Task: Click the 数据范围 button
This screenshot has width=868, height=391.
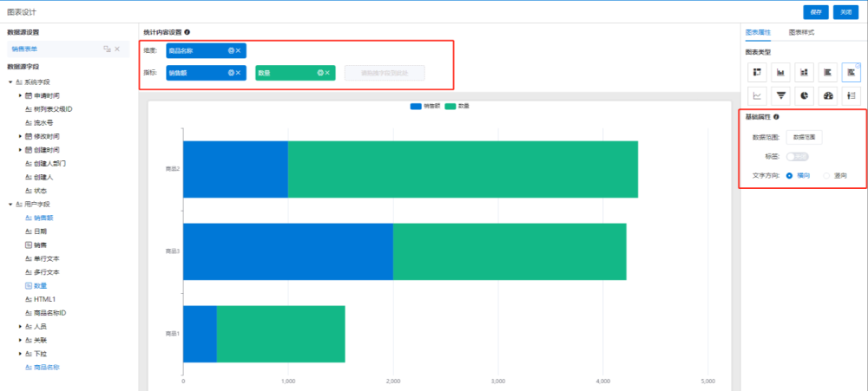Action: pyautogui.click(x=805, y=137)
